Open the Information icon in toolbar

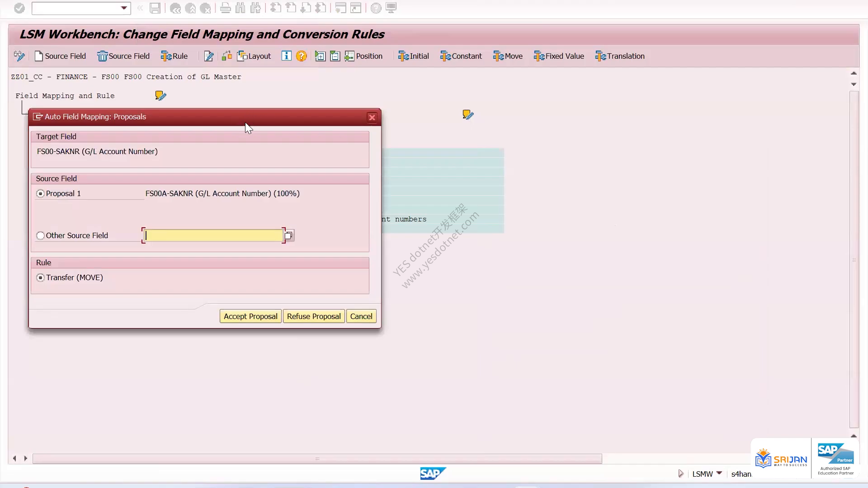click(286, 56)
